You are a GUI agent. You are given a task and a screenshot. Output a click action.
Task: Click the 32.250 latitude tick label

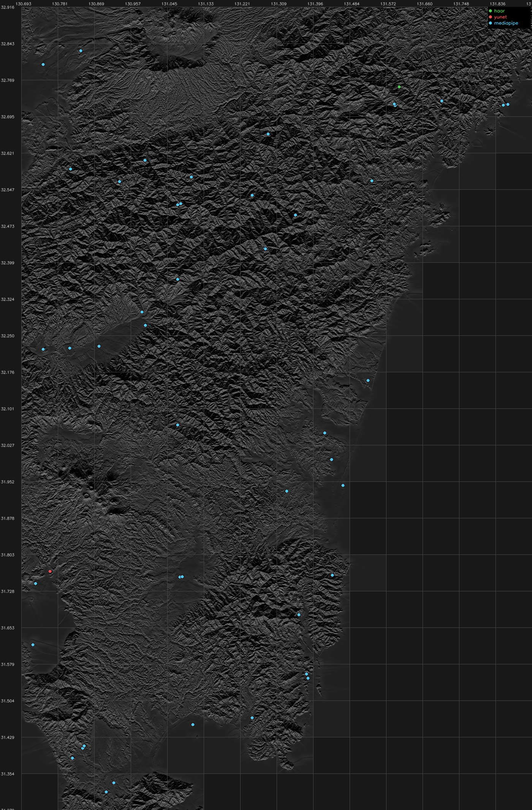click(8, 336)
